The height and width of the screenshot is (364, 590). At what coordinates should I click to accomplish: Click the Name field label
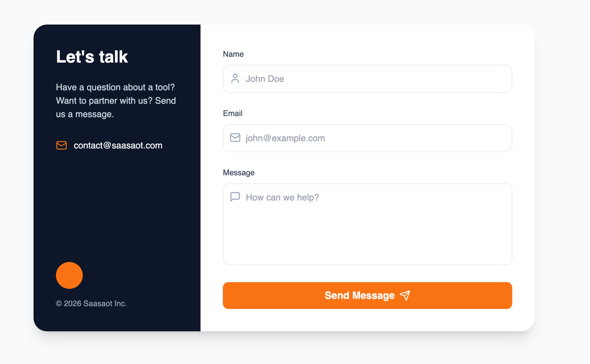[x=233, y=54]
